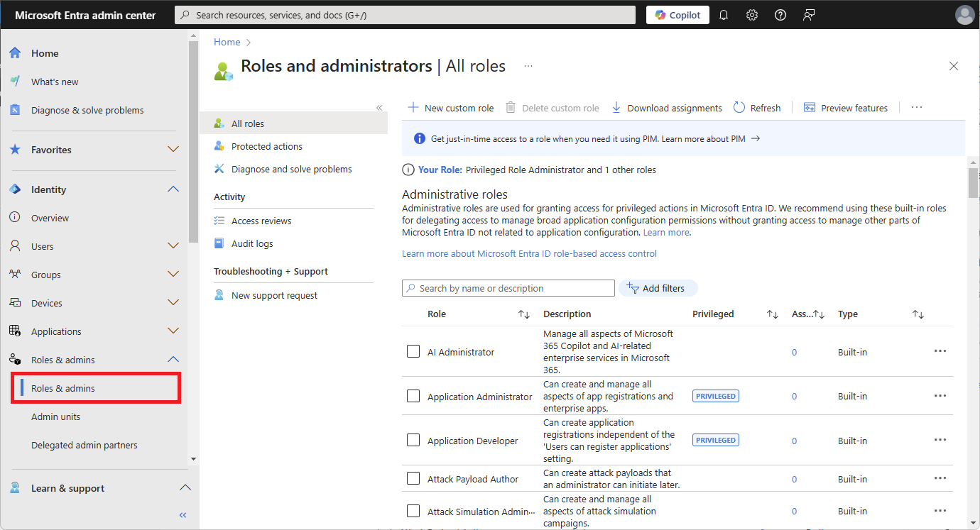Open the feedback icon in header
Image resolution: width=980 pixels, height=530 pixels.
coord(808,15)
